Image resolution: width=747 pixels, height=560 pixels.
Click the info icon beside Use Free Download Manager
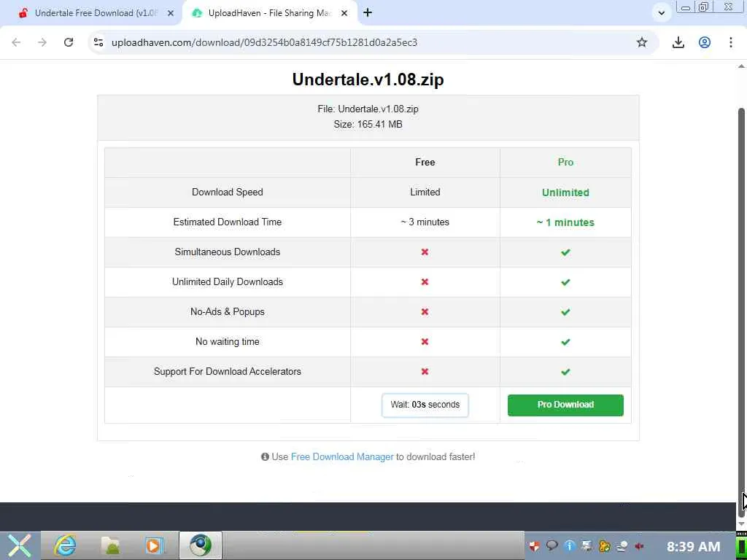tap(265, 457)
